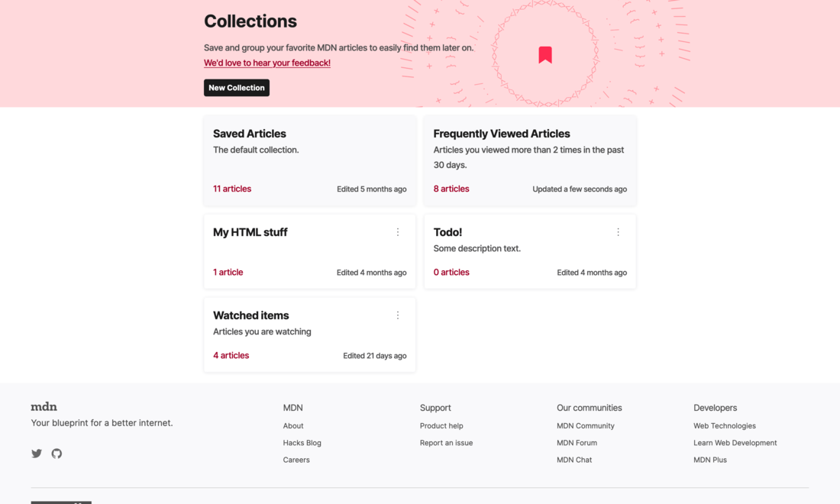The width and height of the screenshot is (840, 504).
Task: Click Report an issue link
Action: pyautogui.click(x=446, y=443)
